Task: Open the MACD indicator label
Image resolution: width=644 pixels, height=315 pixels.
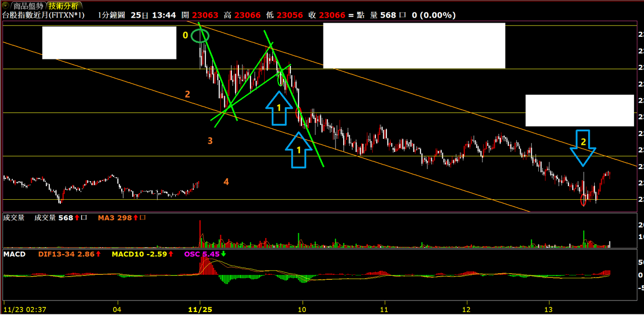Action: (x=14, y=254)
